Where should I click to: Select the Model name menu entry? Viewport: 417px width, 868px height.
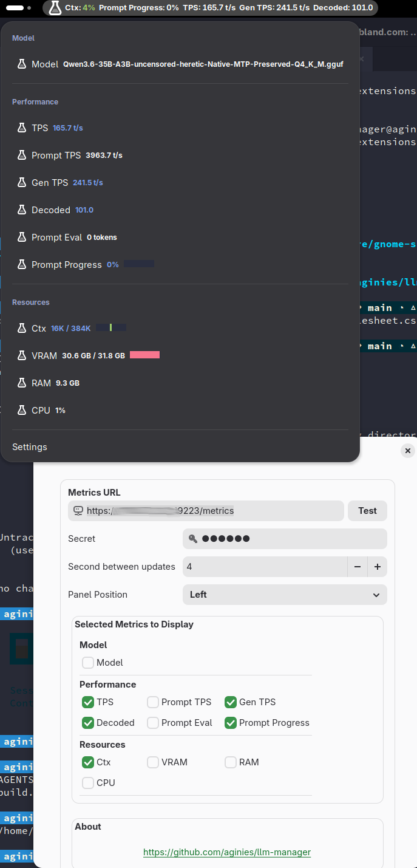click(180, 64)
